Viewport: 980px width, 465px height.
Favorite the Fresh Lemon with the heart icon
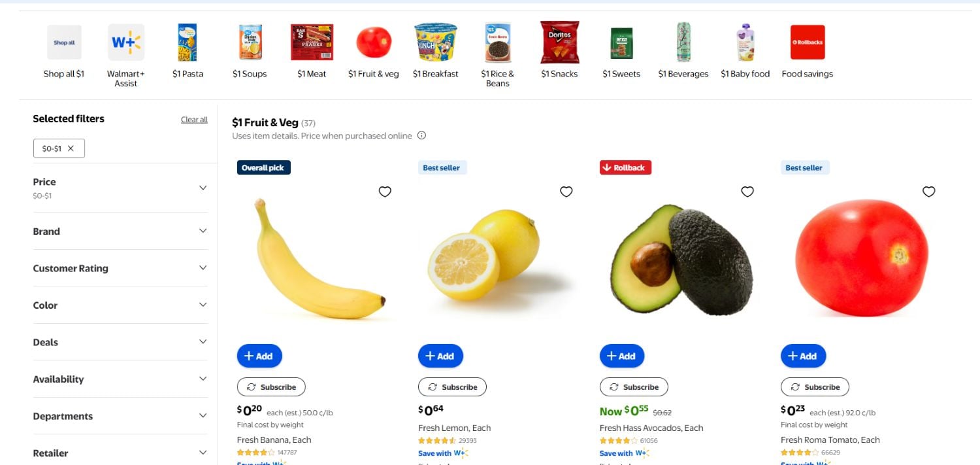pyautogui.click(x=566, y=192)
